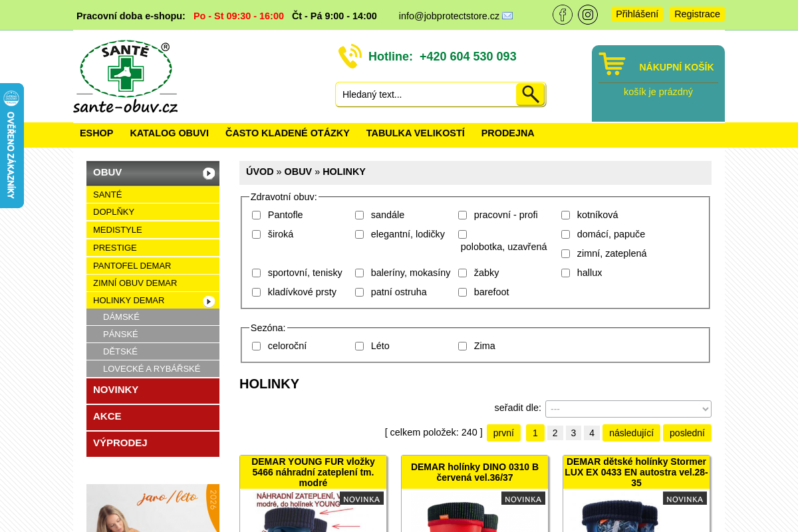Open the TABULKA VELIKOSTÍ menu item
Viewport: 798px width, 532px height.
415,133
